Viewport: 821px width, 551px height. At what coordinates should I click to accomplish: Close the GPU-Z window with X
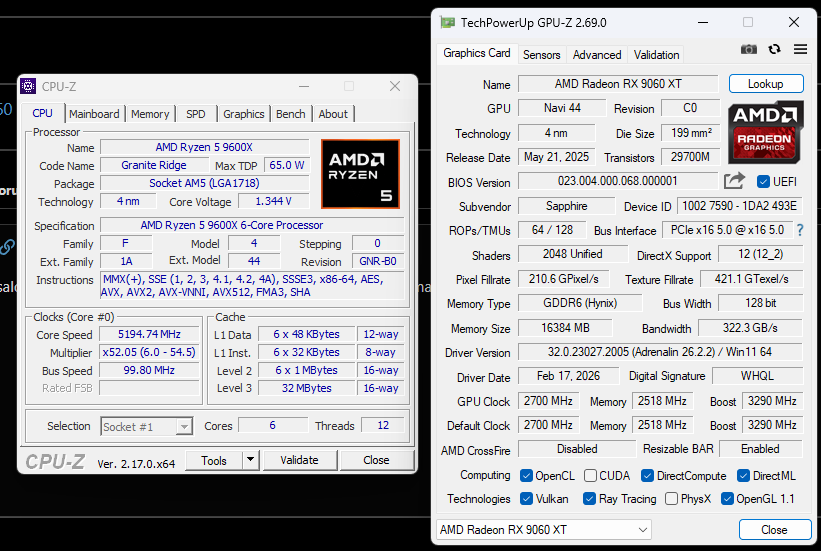(x=794, y=22)
